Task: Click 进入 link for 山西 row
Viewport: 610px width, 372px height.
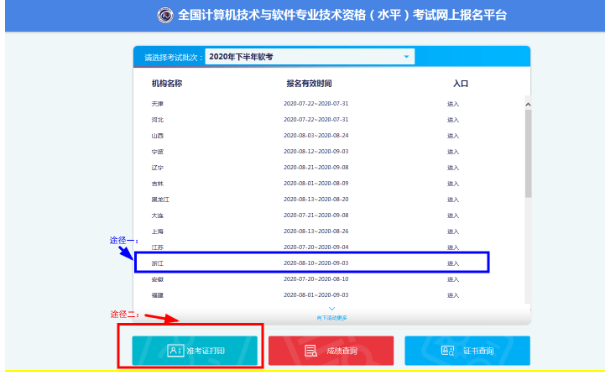Action: click(453, 136)
